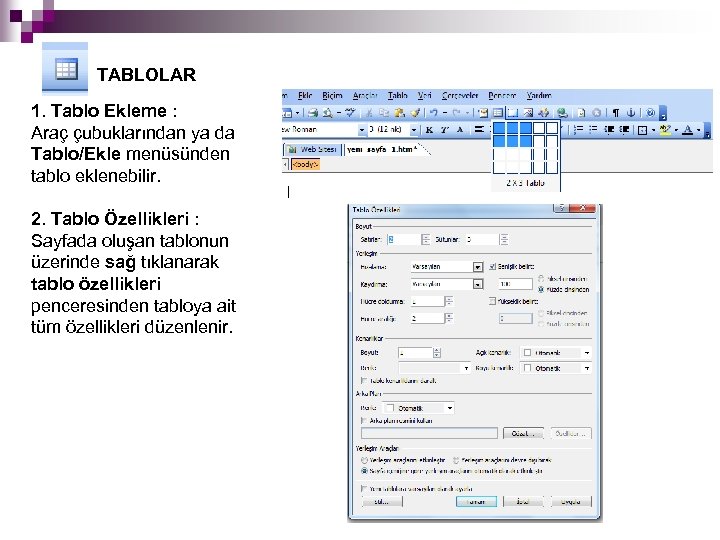
Task: Open the Tablo menu
Action: tap(397, 96)
